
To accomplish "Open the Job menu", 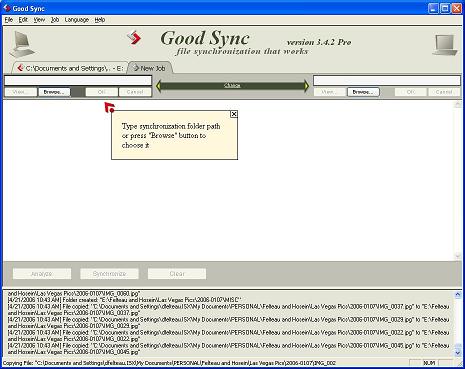I will [55, 20].
